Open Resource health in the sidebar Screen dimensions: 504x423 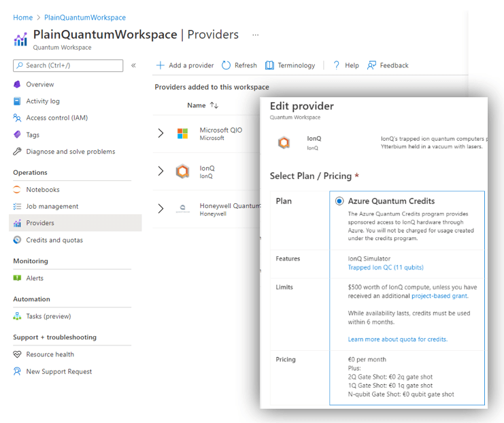(50, 354)
